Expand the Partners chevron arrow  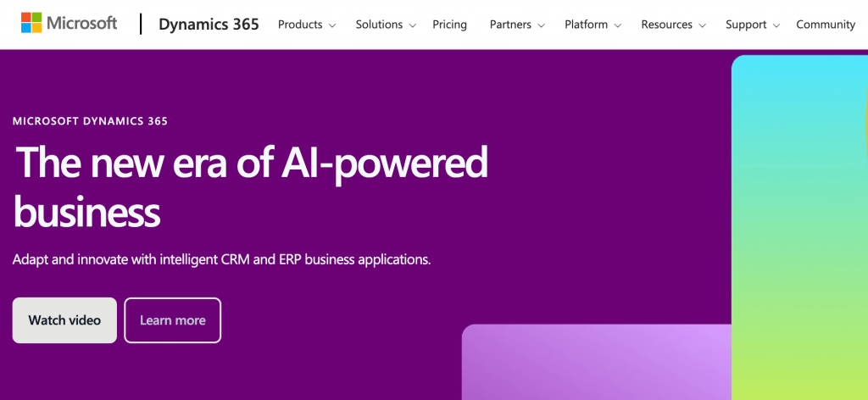click(541, 25)
